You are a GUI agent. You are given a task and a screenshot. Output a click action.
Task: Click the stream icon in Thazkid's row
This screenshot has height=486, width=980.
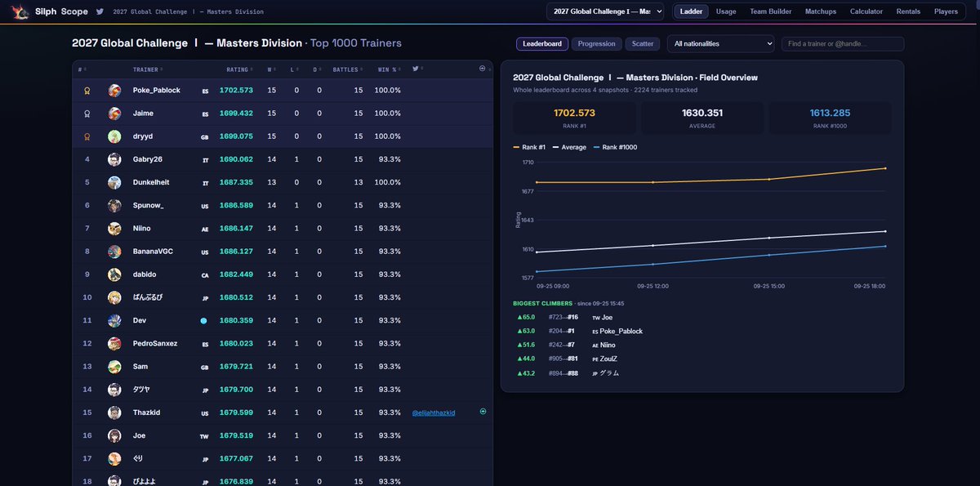coord(483,412)
